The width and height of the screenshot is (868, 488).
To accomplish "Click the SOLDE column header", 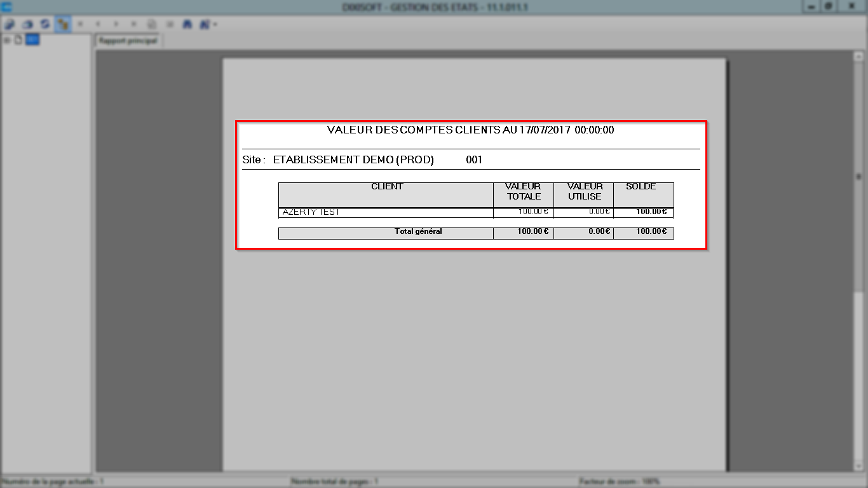I will tap(644, 194).
